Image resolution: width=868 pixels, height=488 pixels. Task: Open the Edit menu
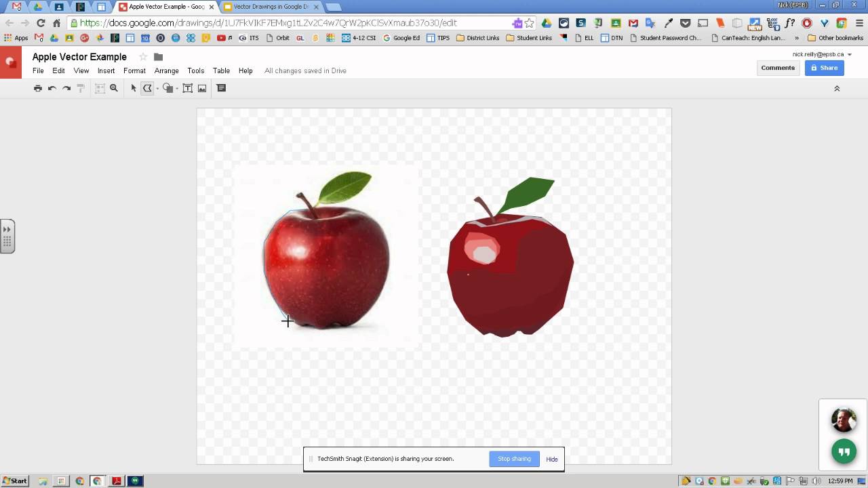tap(59, 70)
